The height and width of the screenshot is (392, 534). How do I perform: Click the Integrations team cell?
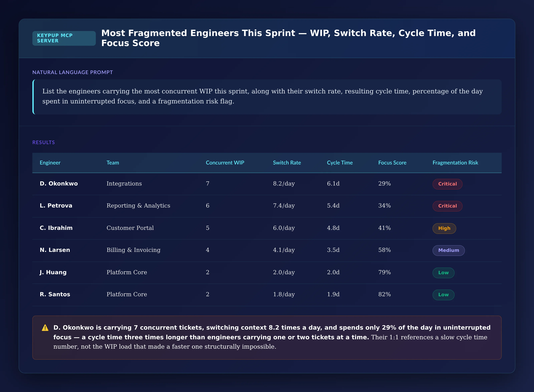pyautogui.click(x=124, y=184)
